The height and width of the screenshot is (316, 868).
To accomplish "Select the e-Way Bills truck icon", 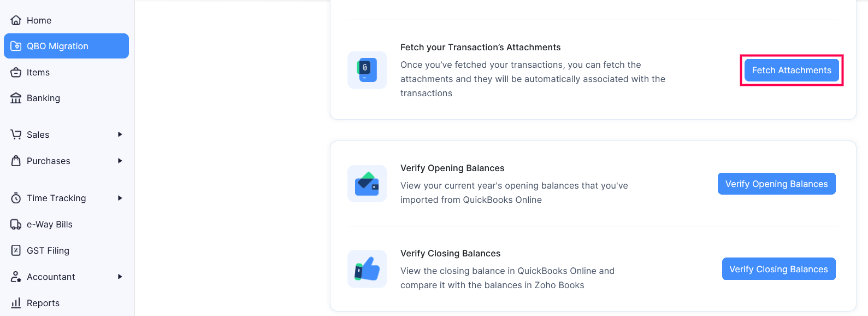I will coord(16,224).
